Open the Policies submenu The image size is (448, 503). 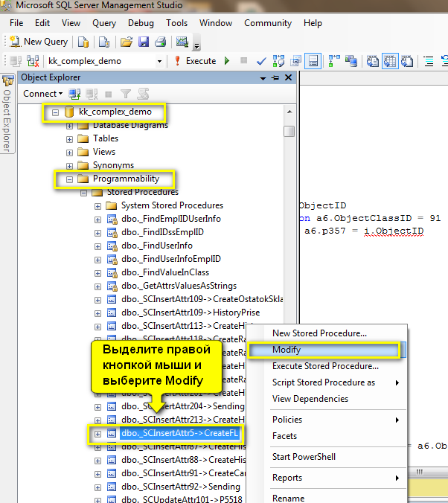coord(327,420)
